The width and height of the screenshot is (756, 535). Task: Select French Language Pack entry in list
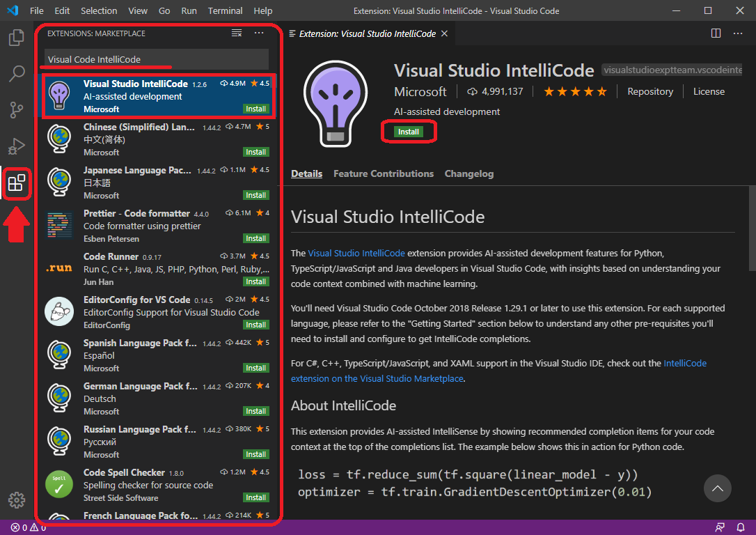pyautogui.click(x=157, y=515)
